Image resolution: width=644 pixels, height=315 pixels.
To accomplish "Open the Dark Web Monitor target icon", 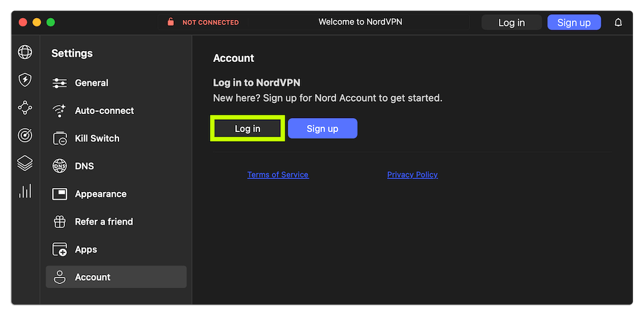I will 25,135.
